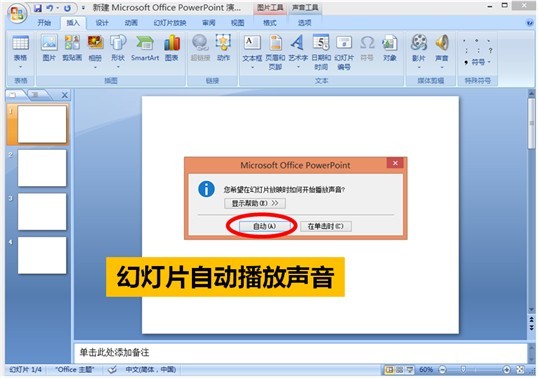This screenshot has width=538, height=378.
Task: Choose 在单击时 play-on-click button
Action: click(x=326, y=226)
